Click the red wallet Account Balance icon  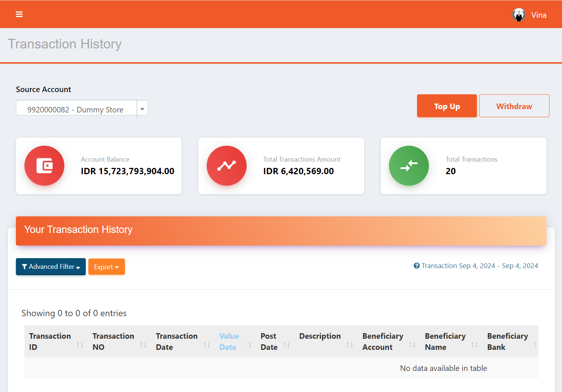click(44, 166)
